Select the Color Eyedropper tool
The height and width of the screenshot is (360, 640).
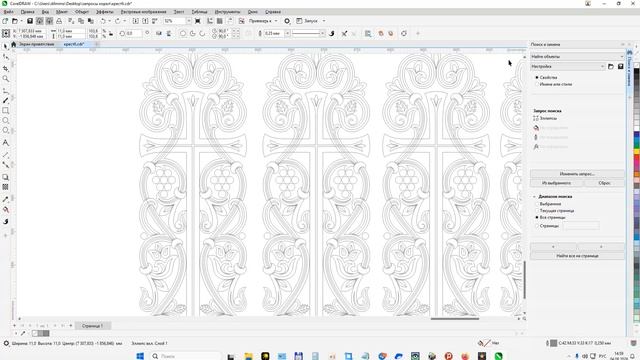tap(5, 199)
